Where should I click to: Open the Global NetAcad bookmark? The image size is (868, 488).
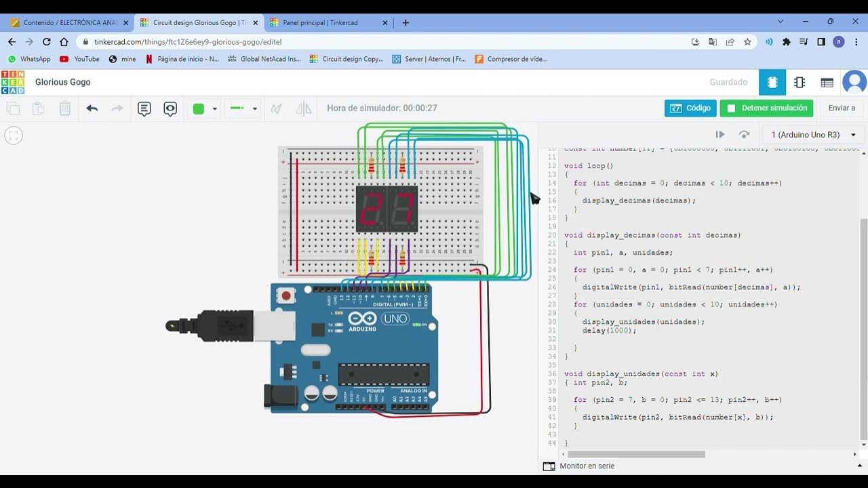pos(264,59)
